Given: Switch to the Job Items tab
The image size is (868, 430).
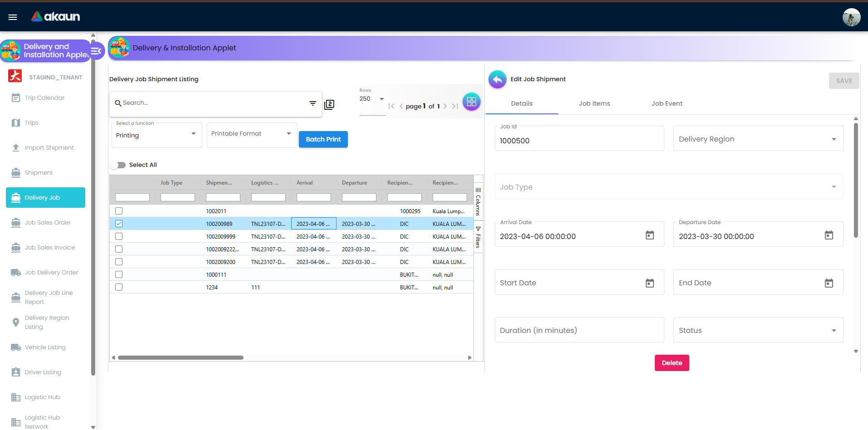Looking at the screenshot, I should coord(594,103).
